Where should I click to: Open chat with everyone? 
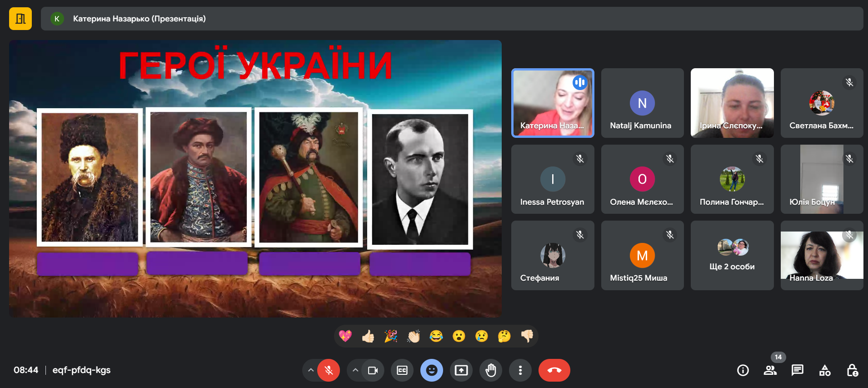pyautogui.click(x=798, y=370)
